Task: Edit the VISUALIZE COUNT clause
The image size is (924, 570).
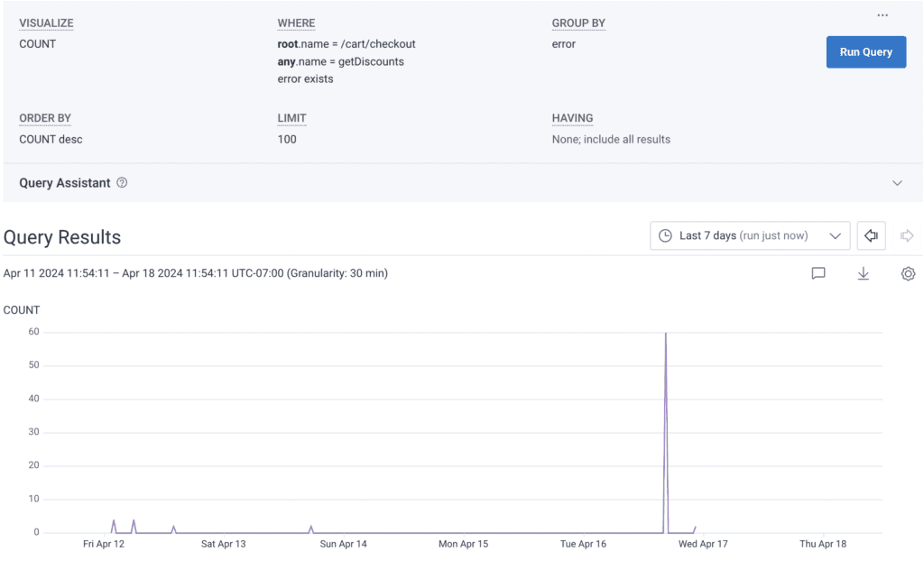Action: tap(37, 44)
